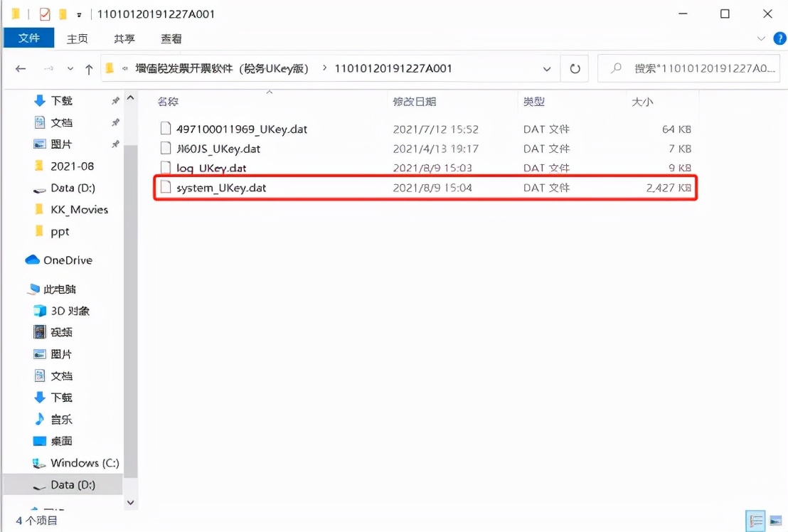Navigate up to the parent folder
788x532 pixels.
coord(89,68)
